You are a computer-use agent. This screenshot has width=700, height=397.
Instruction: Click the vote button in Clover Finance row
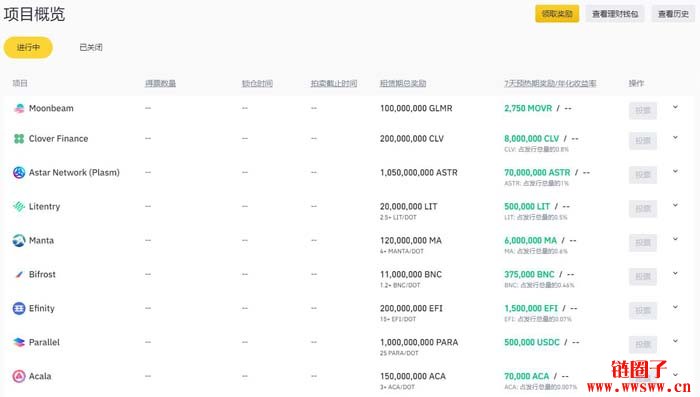pos(643,141)
